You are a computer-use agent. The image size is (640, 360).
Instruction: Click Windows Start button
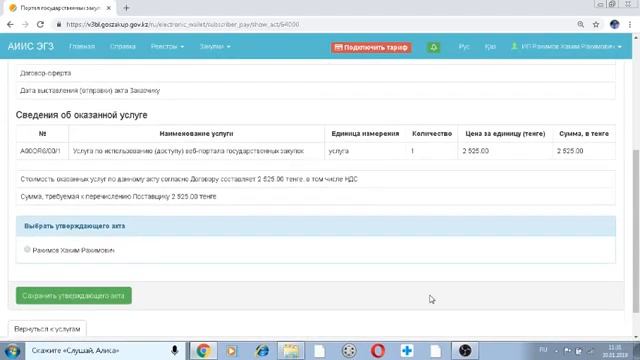click(12, 351)
